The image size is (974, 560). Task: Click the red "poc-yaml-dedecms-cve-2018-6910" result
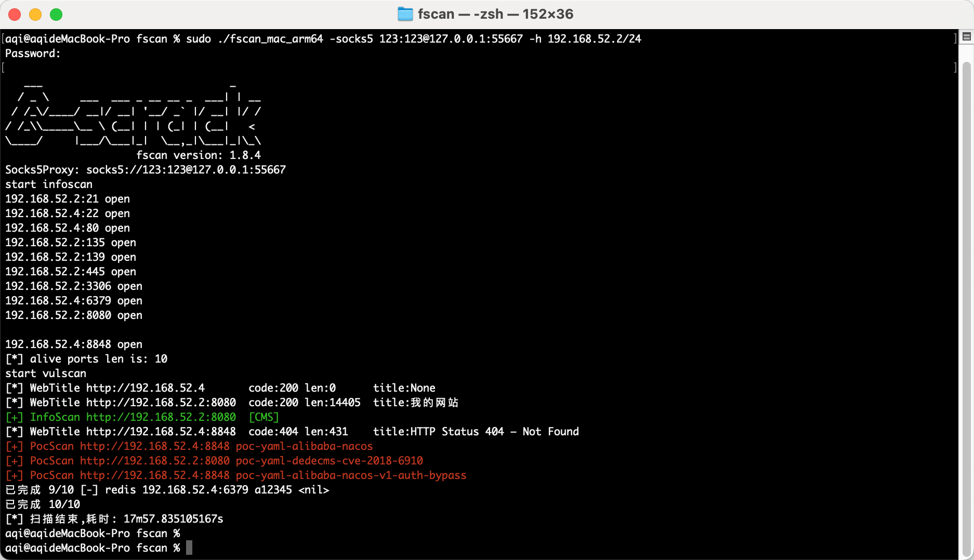[330, 461]
